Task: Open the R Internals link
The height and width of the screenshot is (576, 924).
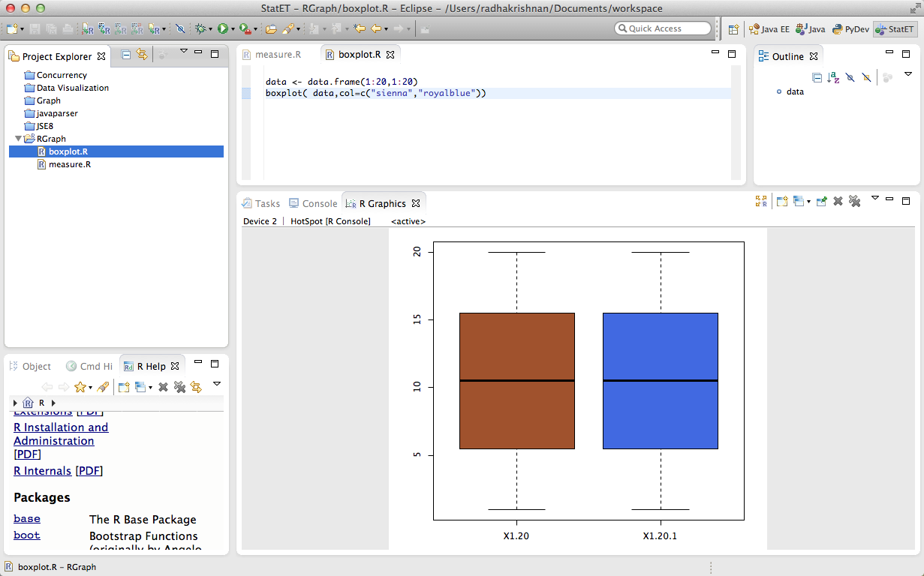Action: [42, 471]
